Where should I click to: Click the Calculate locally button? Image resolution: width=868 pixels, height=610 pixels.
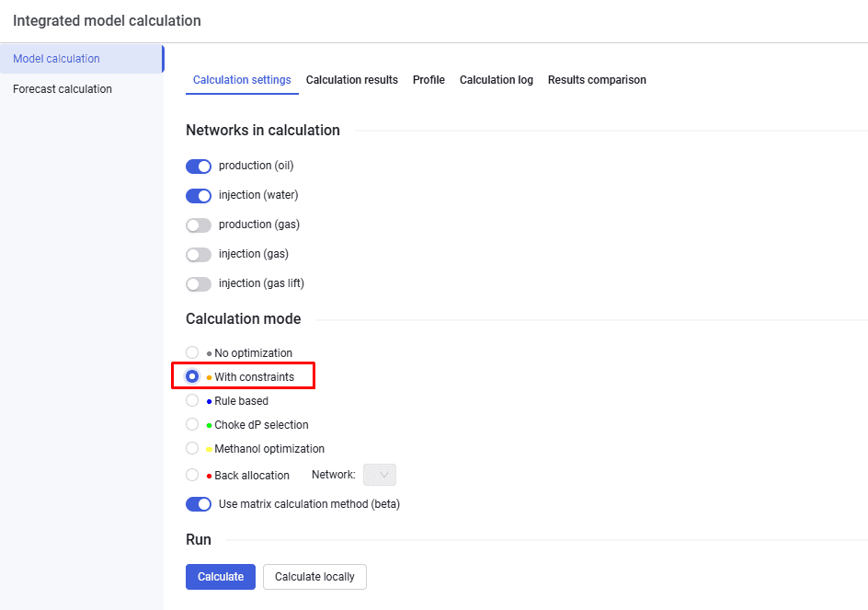click(314, 577)
